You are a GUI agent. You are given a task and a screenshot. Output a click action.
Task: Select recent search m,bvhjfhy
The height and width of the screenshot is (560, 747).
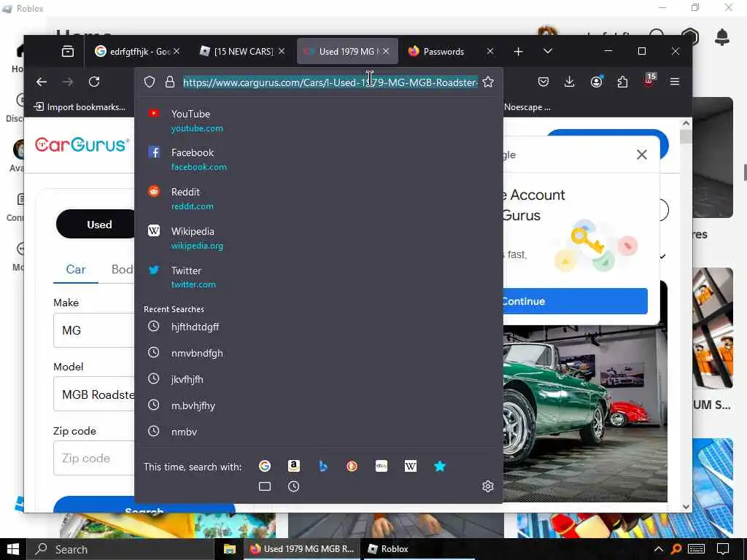point(318,405)
